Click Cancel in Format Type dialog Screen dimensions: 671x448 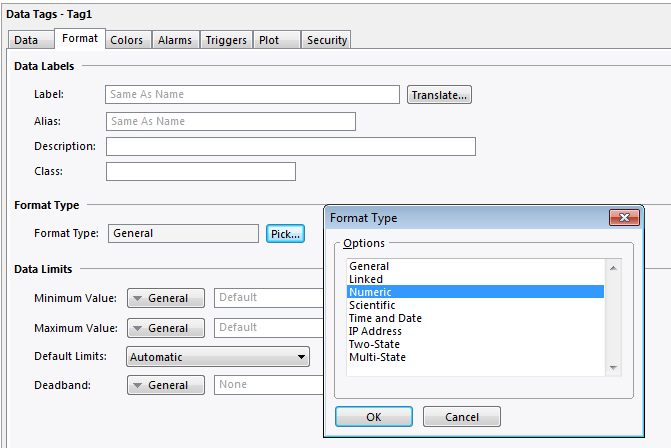pos(462,417)
